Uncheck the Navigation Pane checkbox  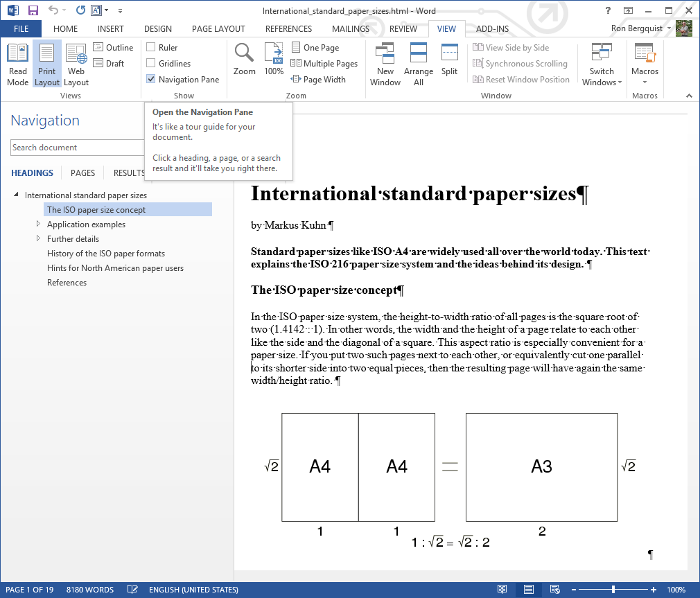pyautogui.click(x=151, y=80)
